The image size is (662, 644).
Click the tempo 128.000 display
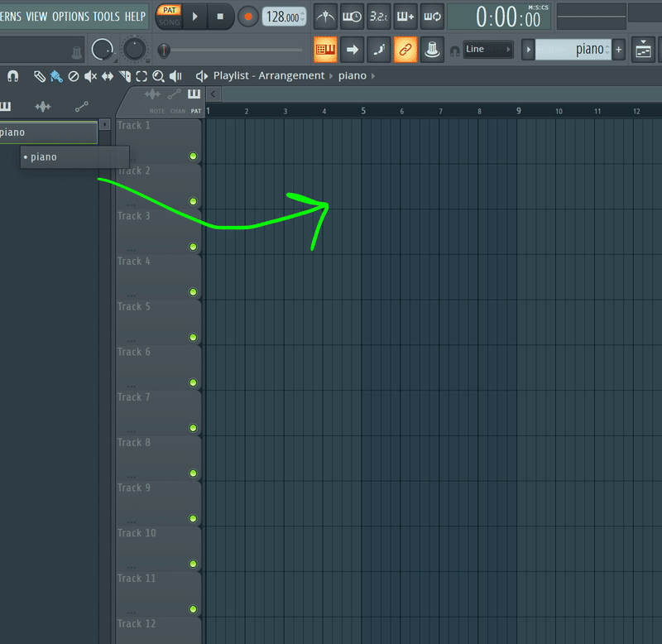click(x=284, y=17)
